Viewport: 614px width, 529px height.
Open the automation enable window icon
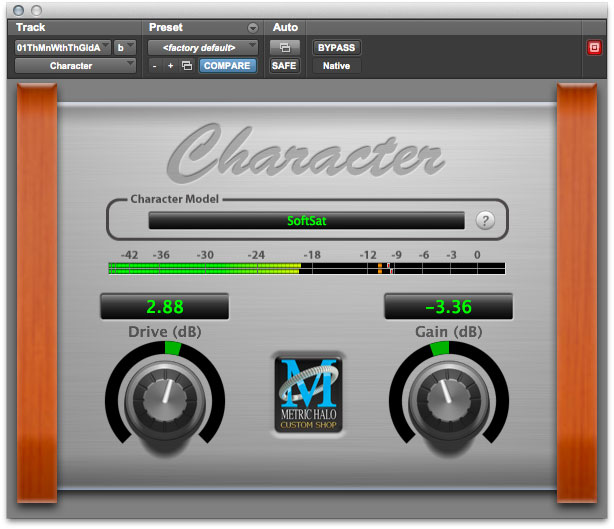(x=285, y=48)
